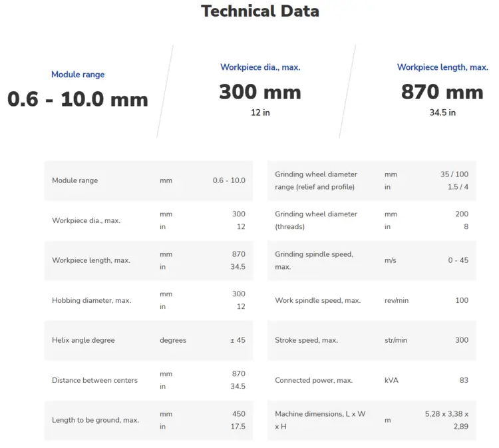Select the Machine dimensions, L x W x H label
The image size is (499, 448).
320,420
